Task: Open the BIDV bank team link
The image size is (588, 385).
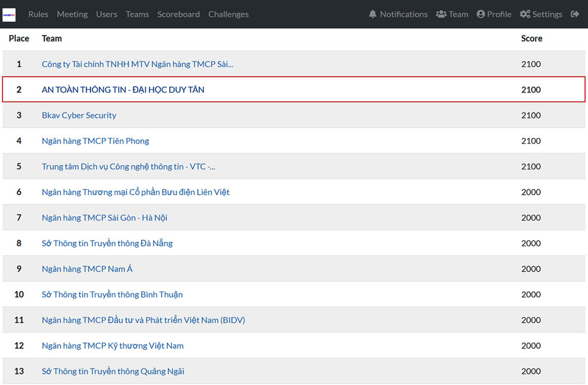Action: point(143,320)
